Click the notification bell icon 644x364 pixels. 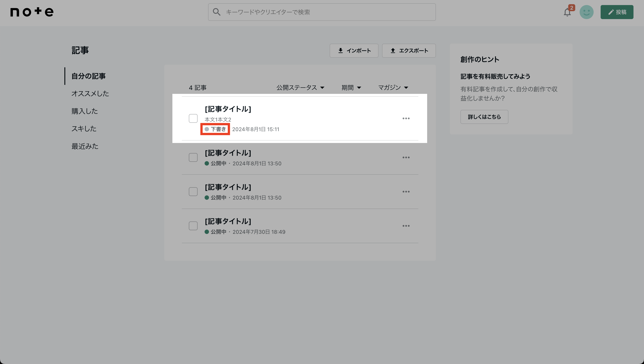point(567,12)
